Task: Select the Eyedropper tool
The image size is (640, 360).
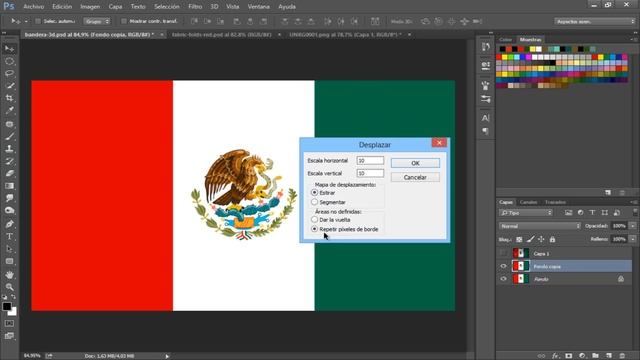Action: [9, 110]
